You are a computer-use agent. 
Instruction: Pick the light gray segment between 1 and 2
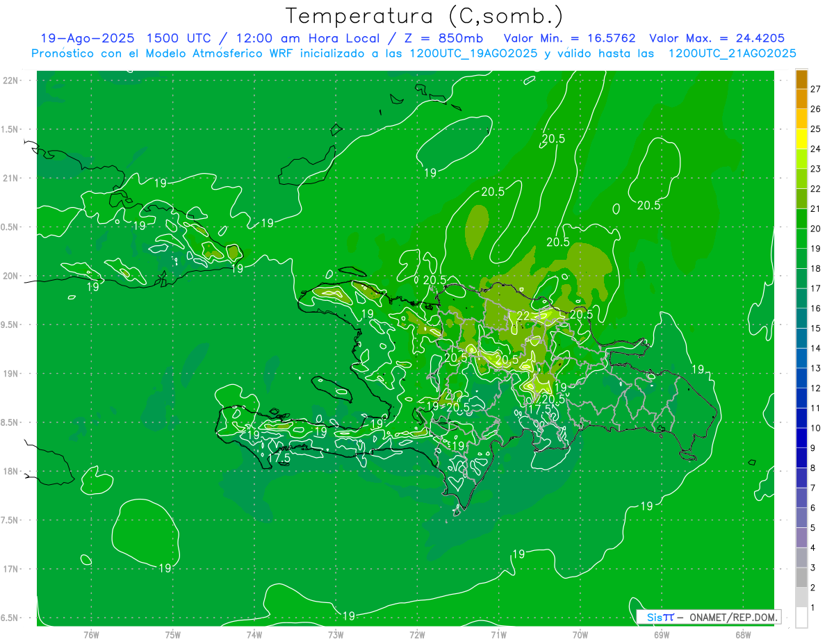[x=801, y=597]
